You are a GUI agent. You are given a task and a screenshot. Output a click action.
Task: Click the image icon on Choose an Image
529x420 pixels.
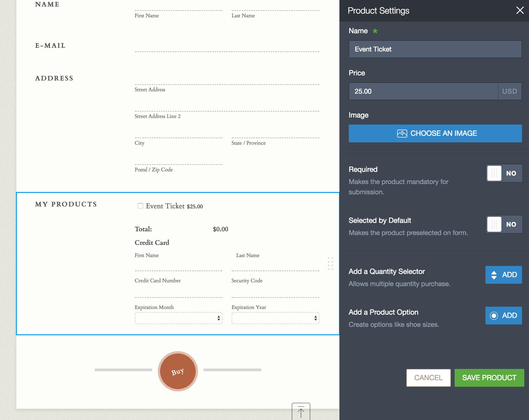[402, 133]
